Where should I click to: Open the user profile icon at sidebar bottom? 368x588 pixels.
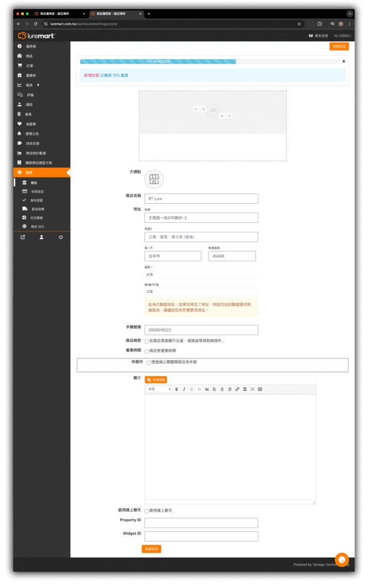click(41, 237)
